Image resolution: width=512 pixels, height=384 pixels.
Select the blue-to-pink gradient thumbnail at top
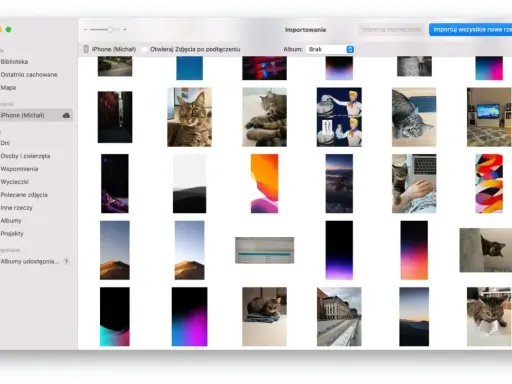489,68
